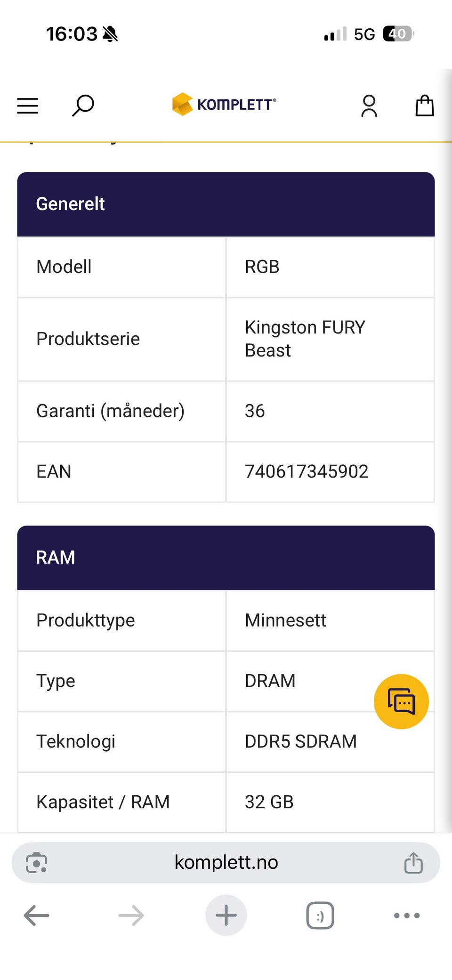Open the browser three-dot menu
452x980 pixels.
click(407, 915)
